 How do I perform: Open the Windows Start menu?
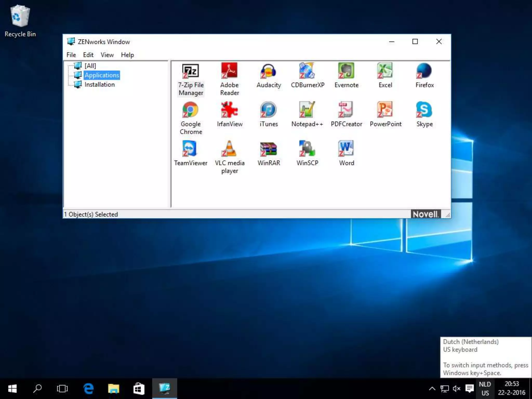[12, 389]
